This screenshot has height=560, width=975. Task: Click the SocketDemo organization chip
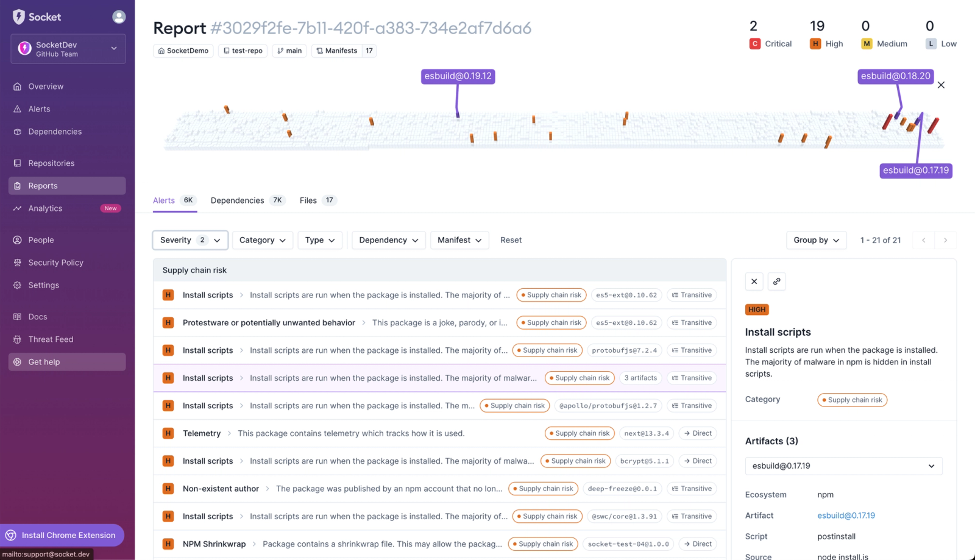tap(183, 51)
